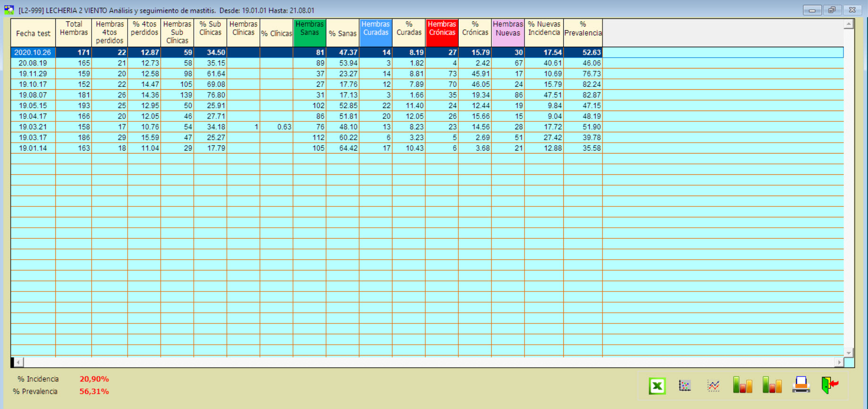Click the bar chart icon next to line graph
The width and height of the screenshot is (868, 409).
[x=742, y=385]
